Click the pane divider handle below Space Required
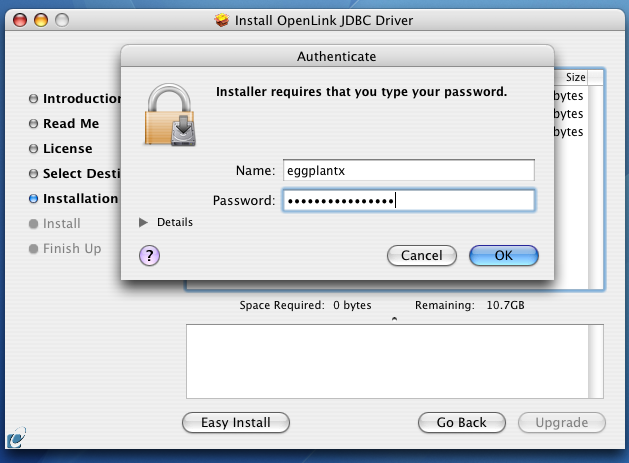This screenshot has height=463, width=629. click(394, 319)
